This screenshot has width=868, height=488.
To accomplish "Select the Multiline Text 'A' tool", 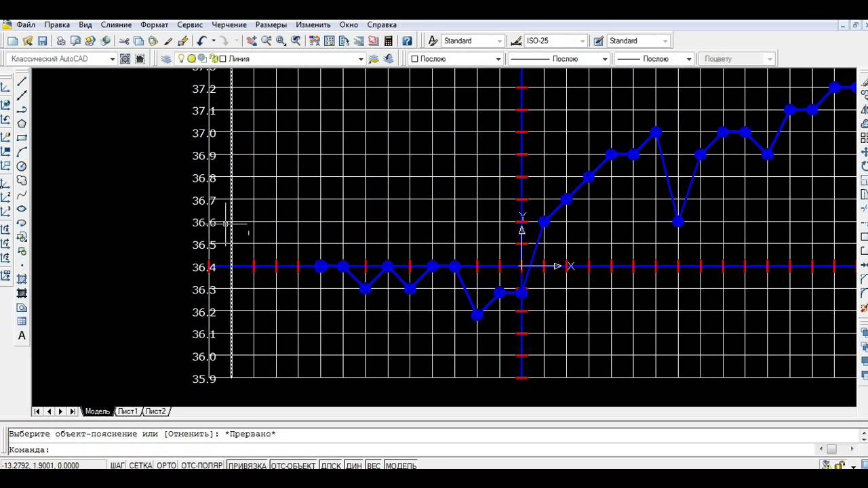I will (x=22, y=335).
